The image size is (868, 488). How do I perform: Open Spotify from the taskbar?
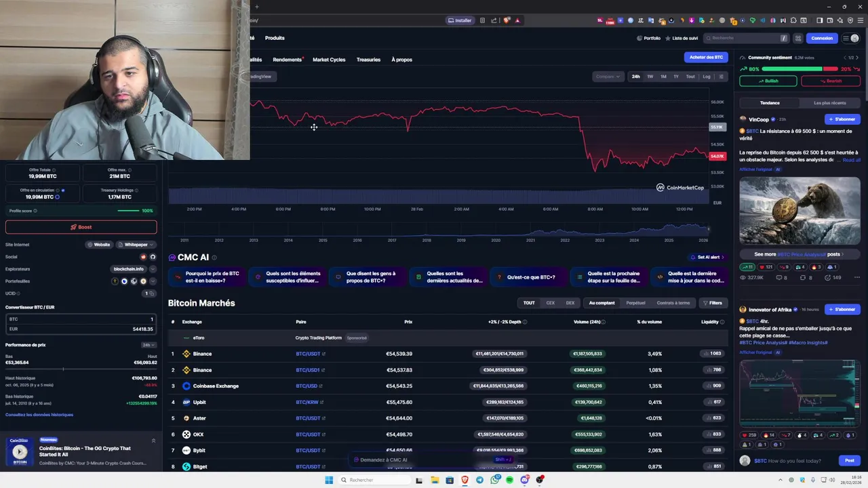(x=510, y=480)
